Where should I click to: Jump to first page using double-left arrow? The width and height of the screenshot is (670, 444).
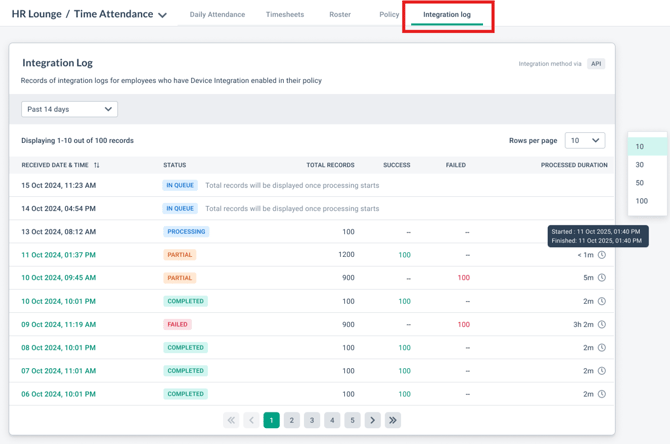[x=231, y=420]
